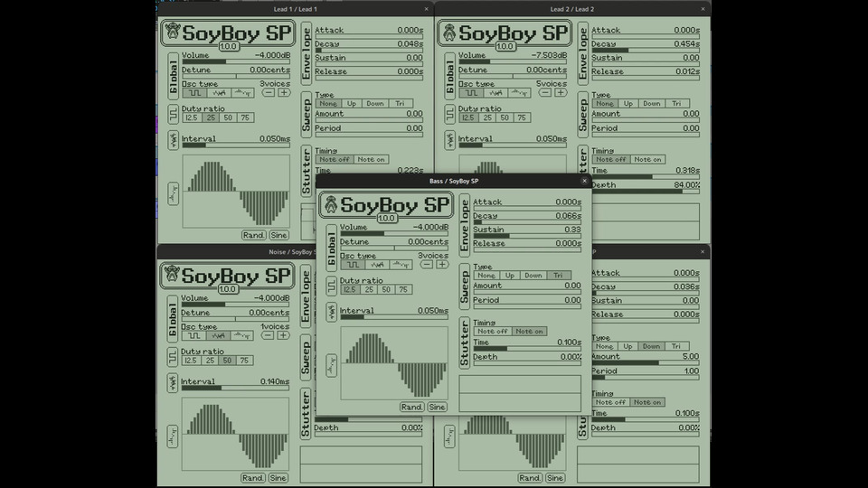
Task: Adjust Volume slider in Bass window
Action: pyautogui.click(x=394, y=233)
